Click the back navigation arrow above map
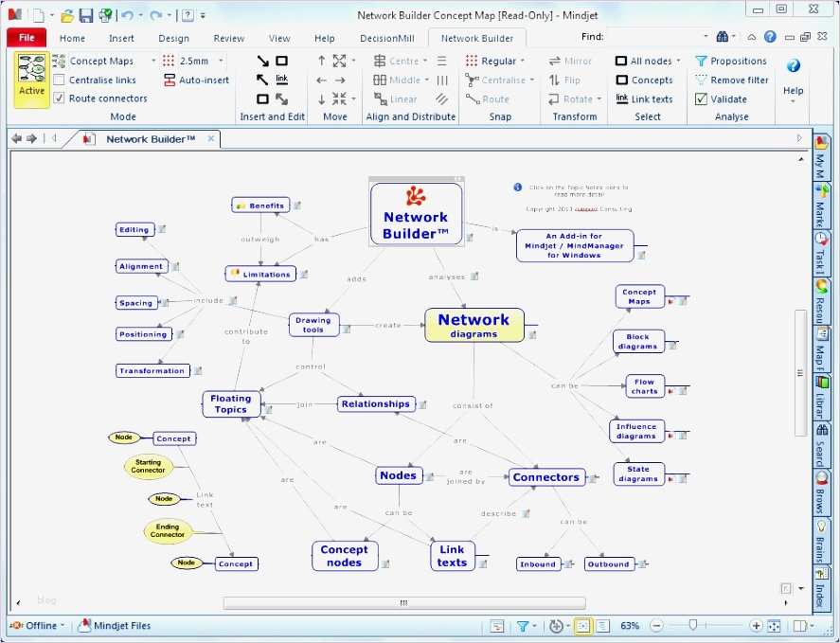 (17, 139)
